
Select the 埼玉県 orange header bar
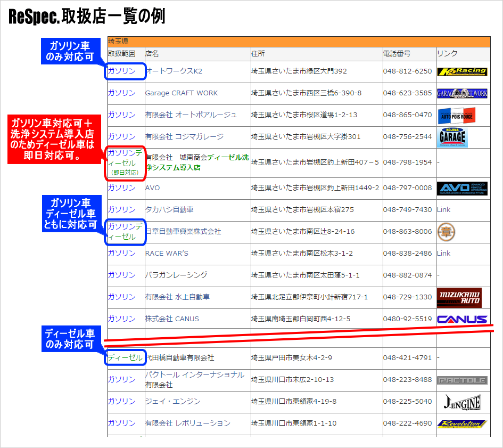pos(298,42)
